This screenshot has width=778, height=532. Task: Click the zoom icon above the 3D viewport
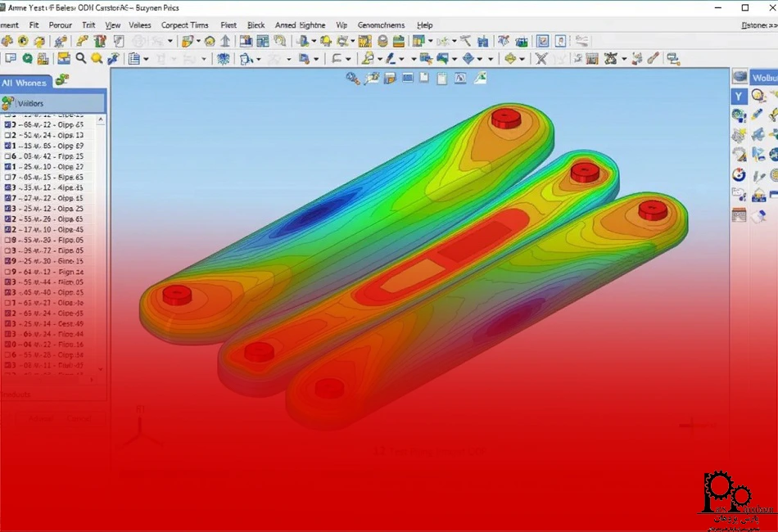(x=353, y=79)
